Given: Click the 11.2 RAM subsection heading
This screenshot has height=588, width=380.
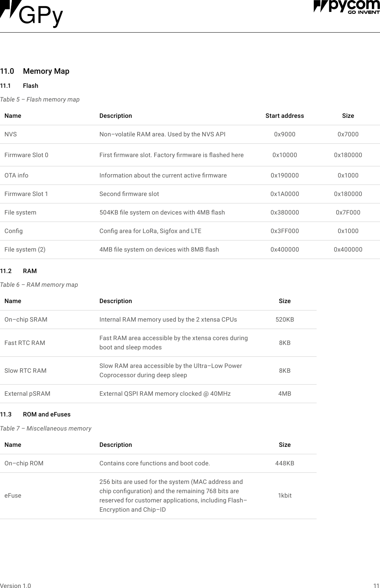Looking at the screenshot, I should [30, 271].
